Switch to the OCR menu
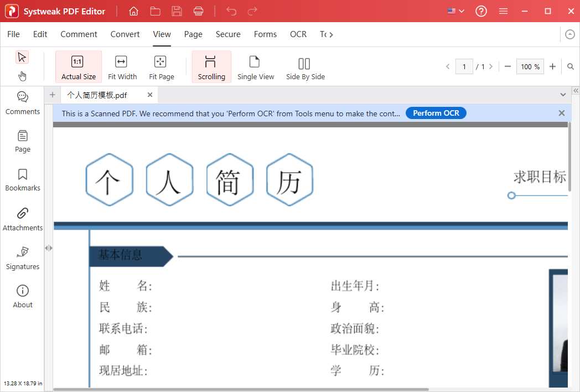 click(x=298, y=34)
